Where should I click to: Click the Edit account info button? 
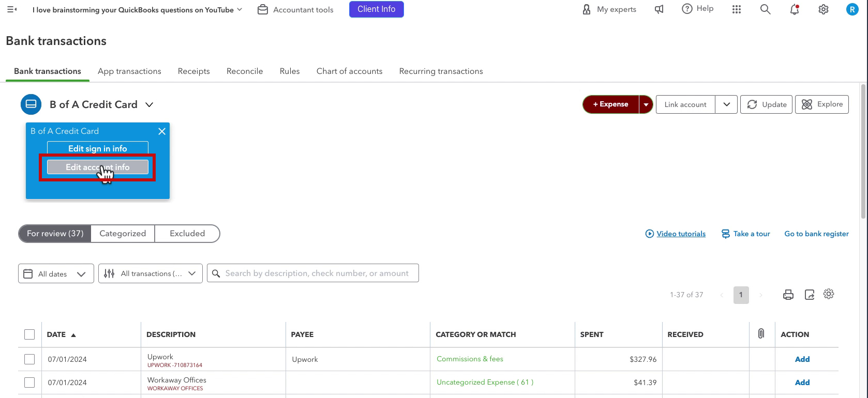[x=98, y=167]
